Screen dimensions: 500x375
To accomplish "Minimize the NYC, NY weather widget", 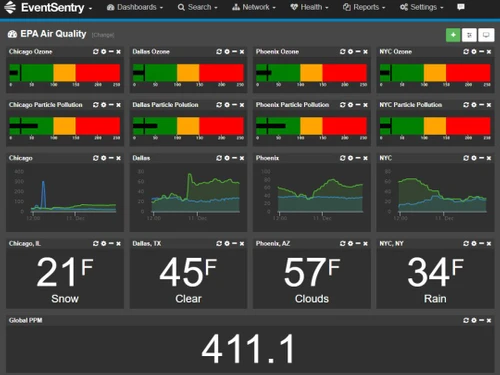I will 481,244.
